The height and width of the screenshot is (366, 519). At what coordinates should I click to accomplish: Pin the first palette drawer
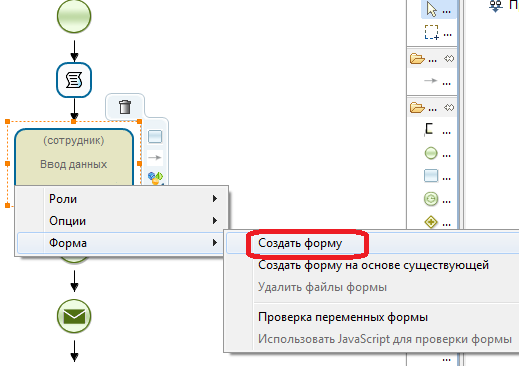(449, 59)
